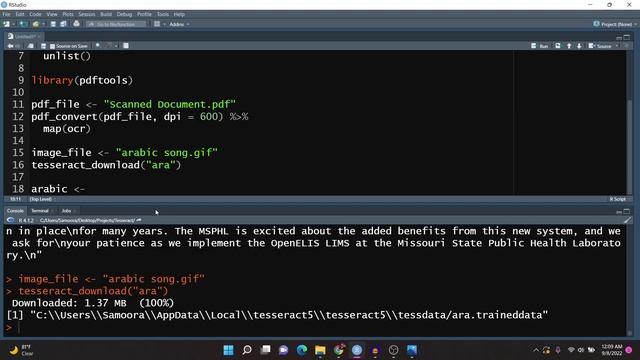
Task: Click the go to previous section up arrow
Action: pyautogui.click(x=569, y=46)
